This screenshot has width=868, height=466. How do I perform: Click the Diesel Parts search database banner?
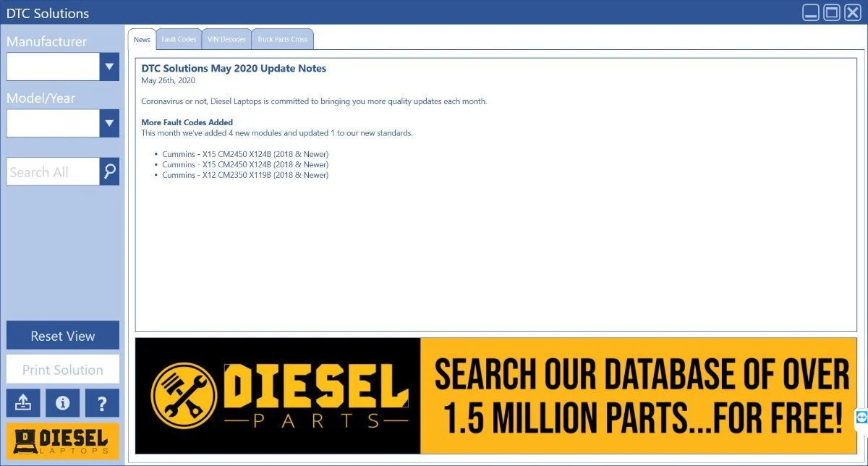[495, 396]
